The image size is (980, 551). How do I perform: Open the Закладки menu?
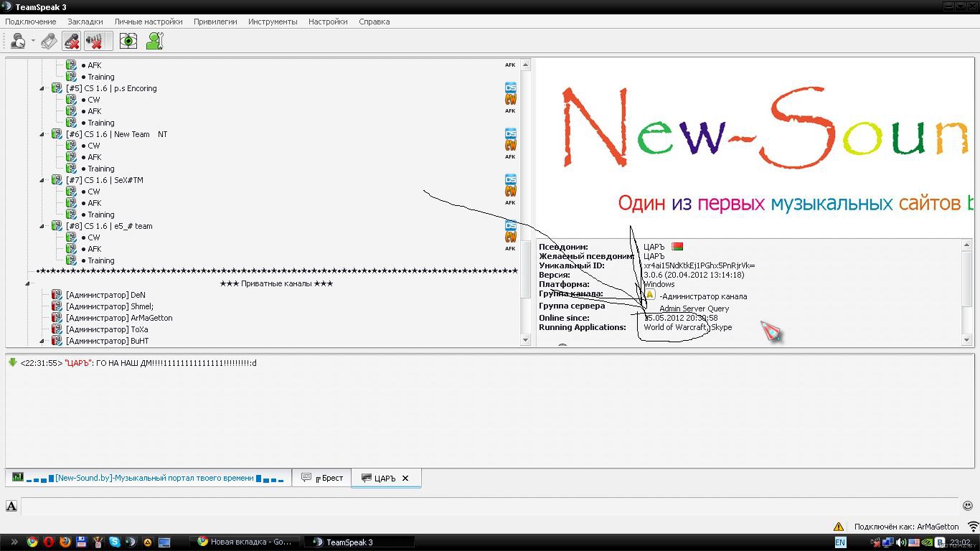(x=85, y=22)
